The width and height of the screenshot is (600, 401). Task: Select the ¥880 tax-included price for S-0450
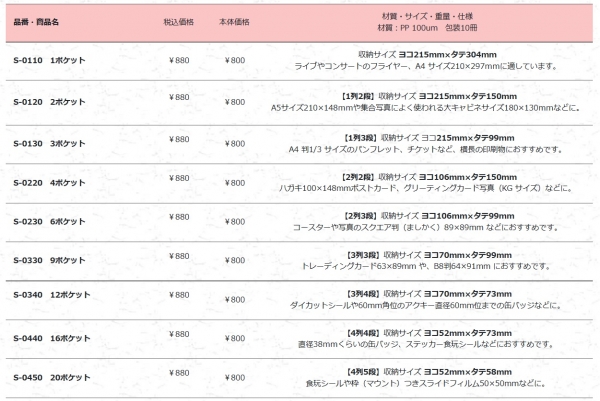tap(178, 372)
